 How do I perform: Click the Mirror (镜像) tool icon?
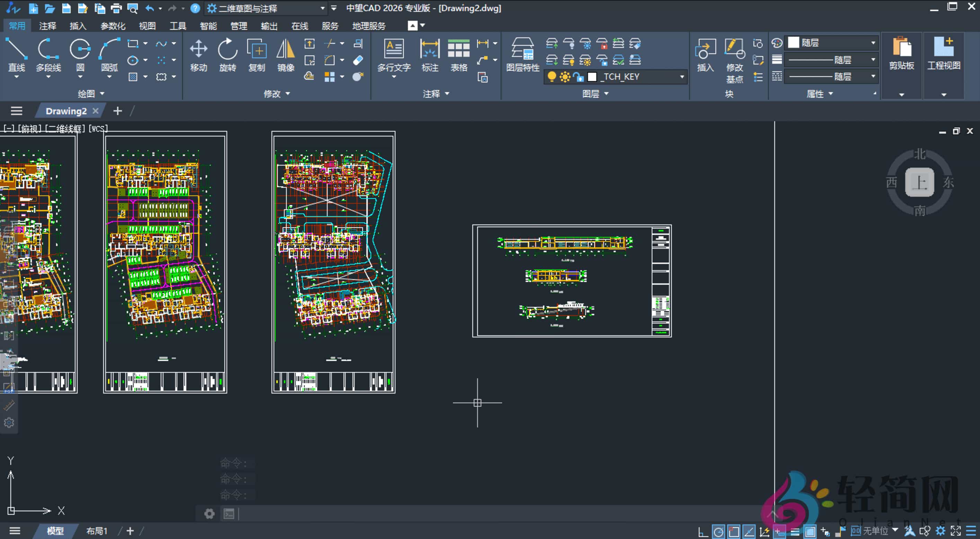click(x=285, y=50)
